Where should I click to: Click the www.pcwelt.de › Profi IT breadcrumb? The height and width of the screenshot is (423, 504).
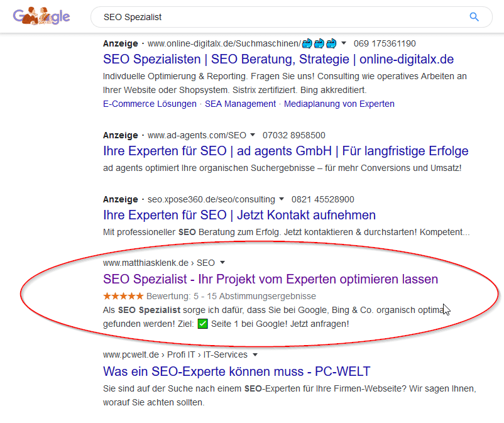pos(175,355)
